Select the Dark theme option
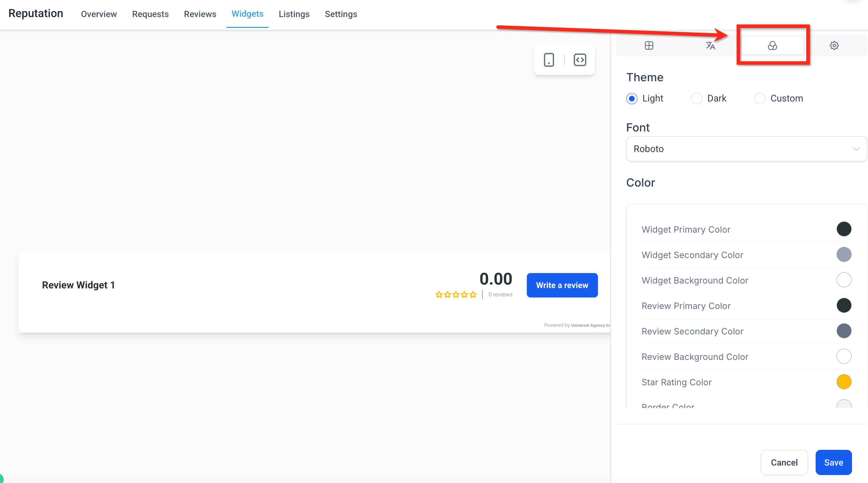 (697, 99)
